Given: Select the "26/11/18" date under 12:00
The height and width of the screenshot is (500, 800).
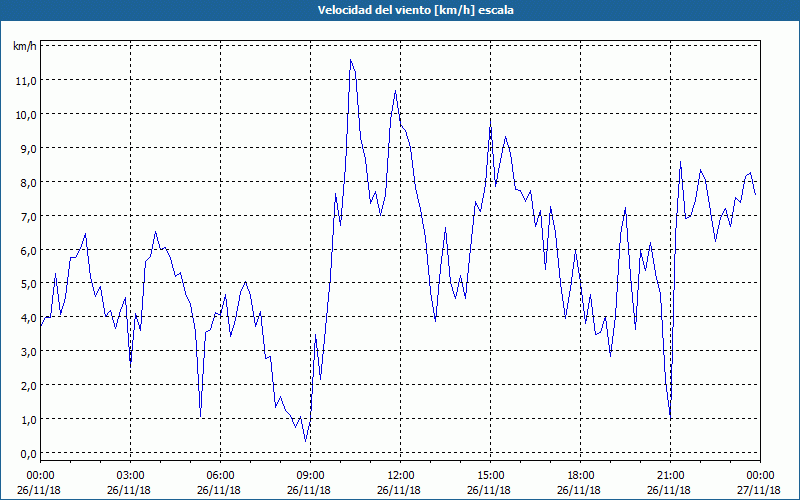Looking at the screenshot, I should 399,490.
